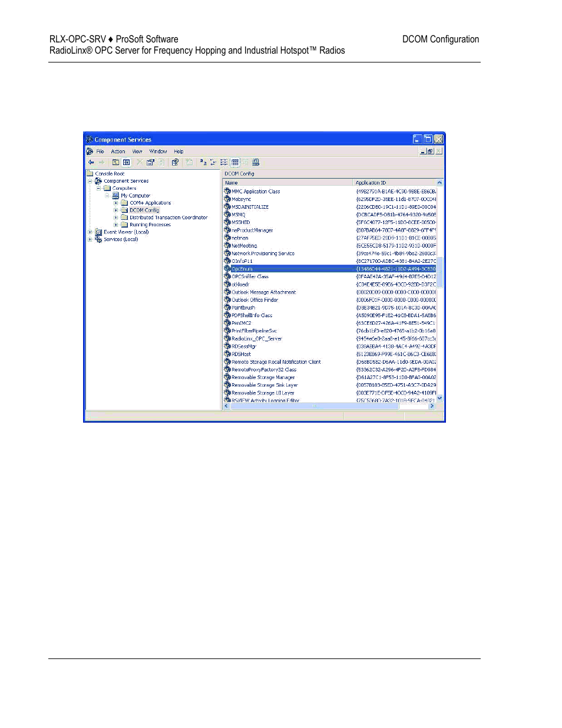Open the Action menu
The width and height of the screenshot is (562, 728).
(x=118, y=151)
